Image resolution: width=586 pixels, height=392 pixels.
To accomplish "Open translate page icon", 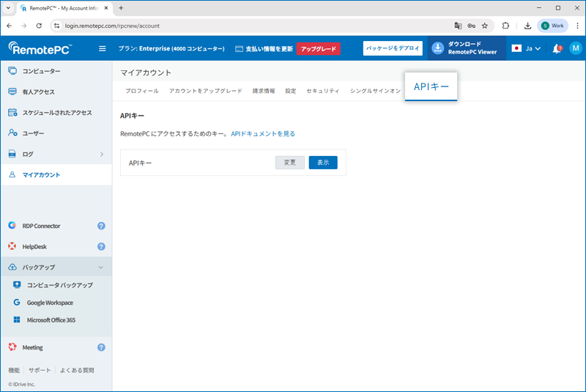I will coord(458,26).
